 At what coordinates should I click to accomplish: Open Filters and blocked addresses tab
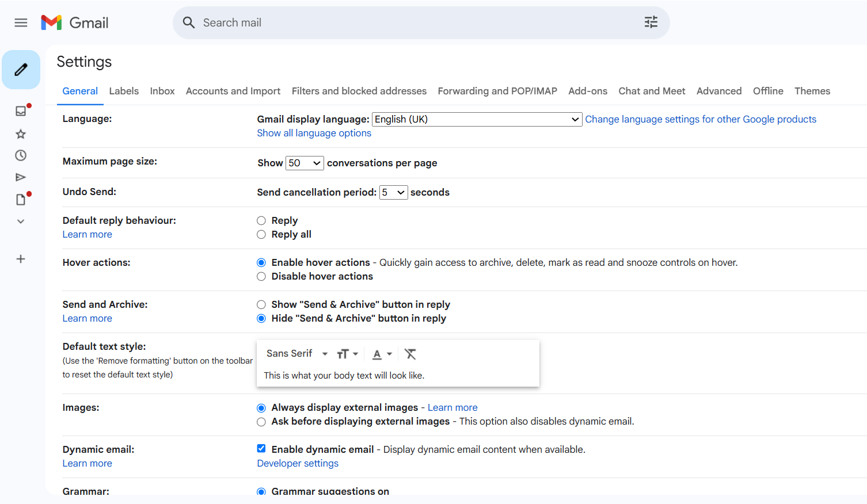pos(359,91)
